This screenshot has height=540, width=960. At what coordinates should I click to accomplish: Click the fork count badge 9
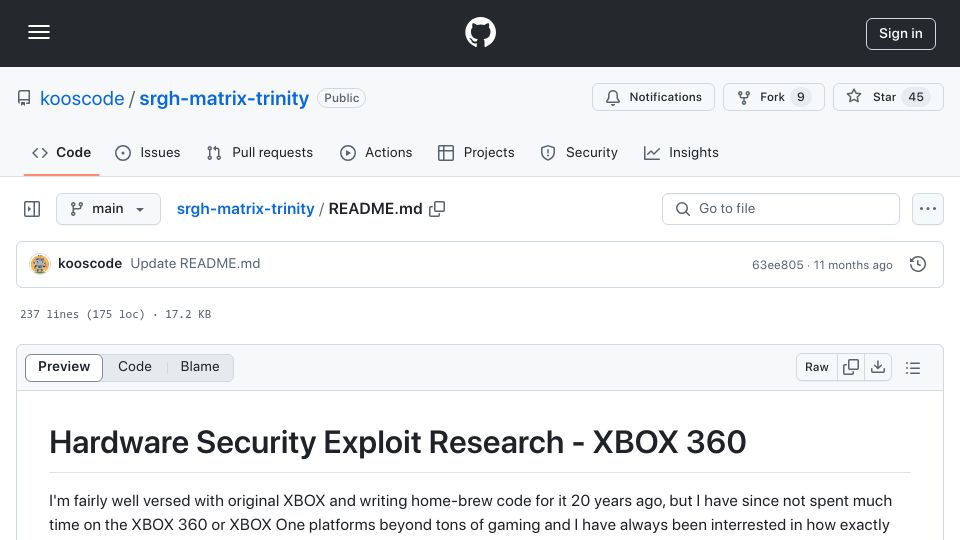pos(800,97)
